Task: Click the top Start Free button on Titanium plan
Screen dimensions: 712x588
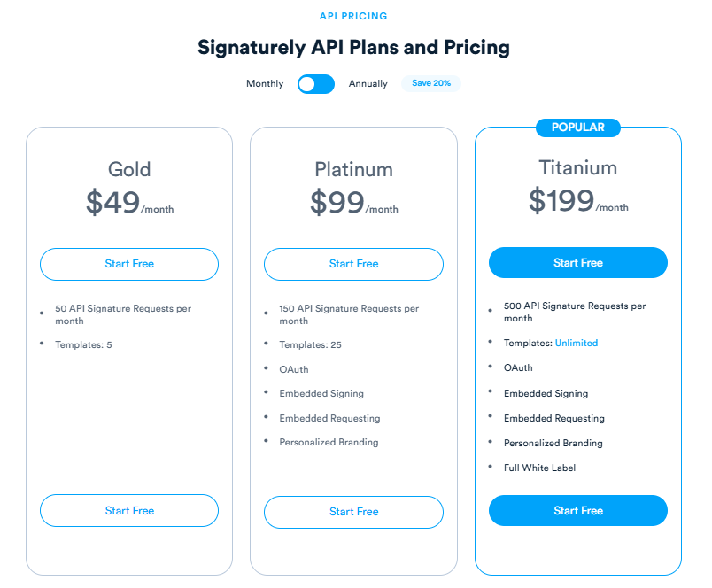Action: point(577,262)
